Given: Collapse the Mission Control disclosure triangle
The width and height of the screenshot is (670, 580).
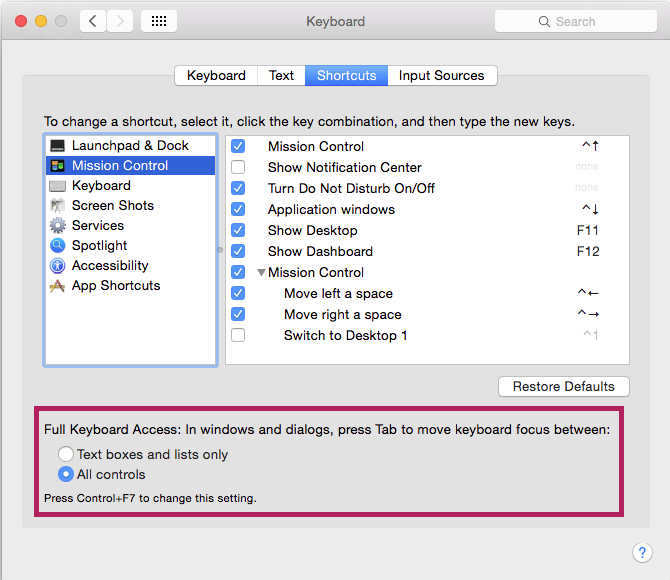Looking at the screenshot, I should [262, 273].
